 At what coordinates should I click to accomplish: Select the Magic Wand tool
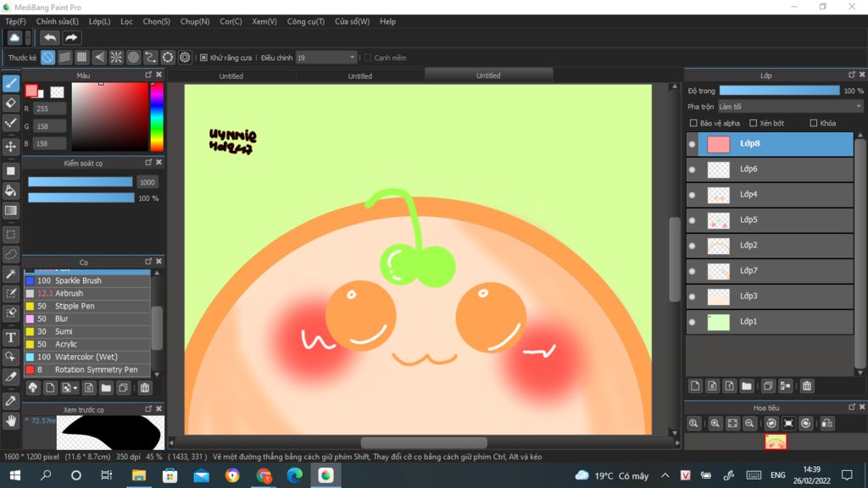10,274
